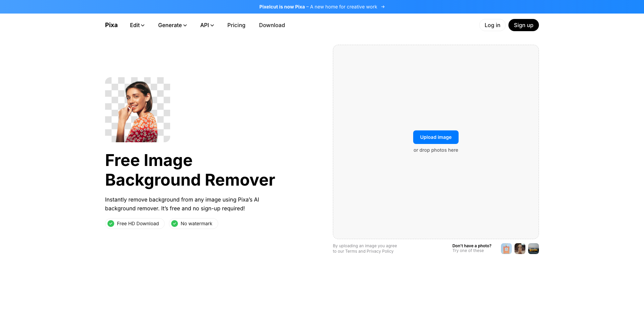The height and width of the screenshot is (315, 644).
Task: Click the arrow icon in top banner
Action: pyautogui.click(x=383, y=7)
